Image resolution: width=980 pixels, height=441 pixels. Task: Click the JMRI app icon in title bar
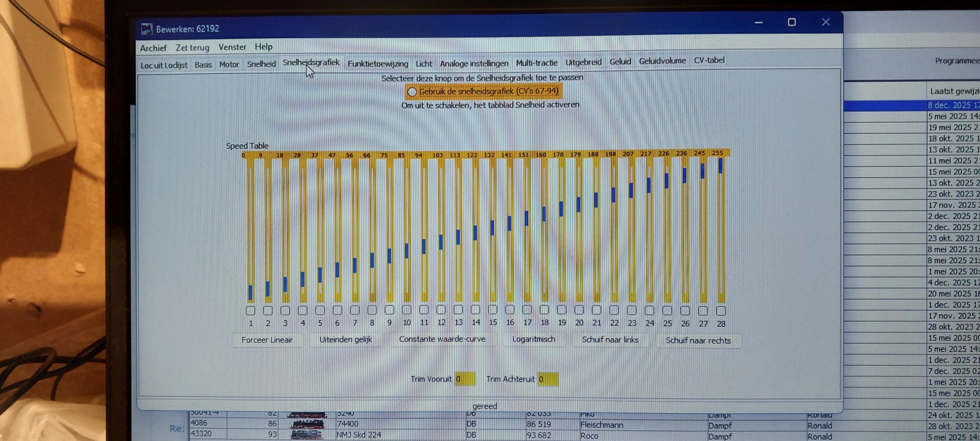pyautogui.click(x=146, y=29)
